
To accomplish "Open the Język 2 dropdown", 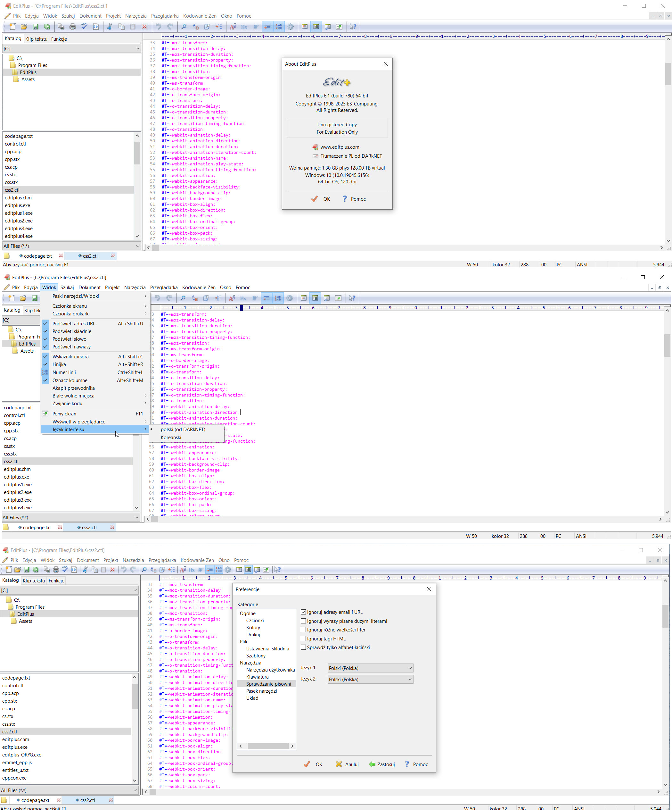I will point(370,679).
